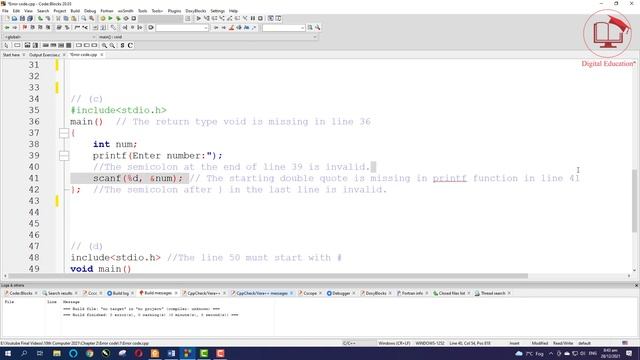This screenshot has width=640, height=360.
Task: Click the Build gear icon
Action: pos(102,18)
